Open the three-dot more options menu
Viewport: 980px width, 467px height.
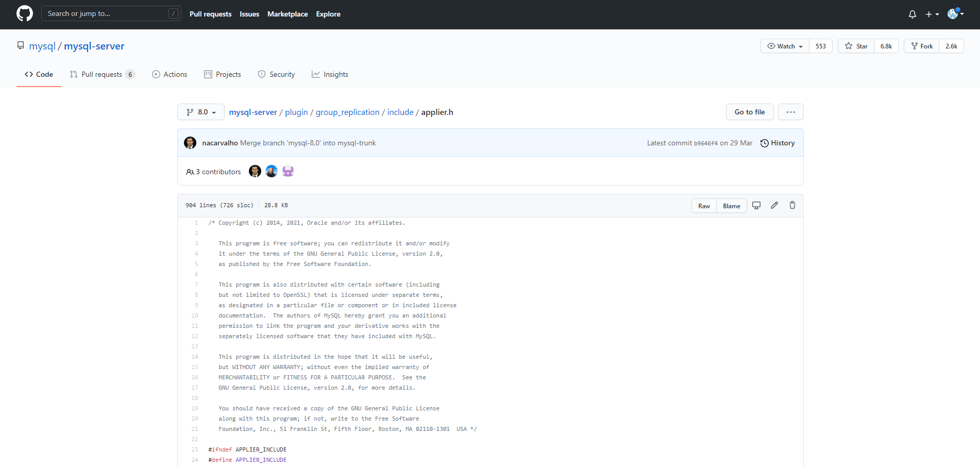(791, 112)
